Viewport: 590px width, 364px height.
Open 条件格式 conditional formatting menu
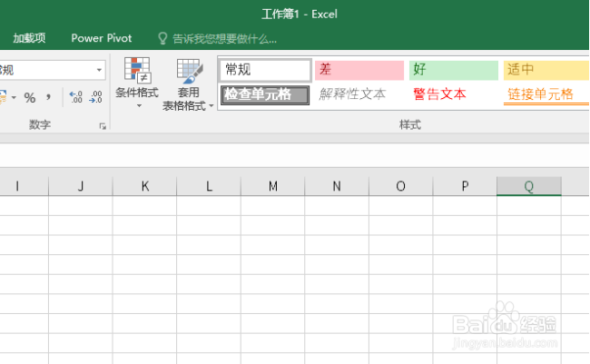pyautogui.click(x=137, y=84)
